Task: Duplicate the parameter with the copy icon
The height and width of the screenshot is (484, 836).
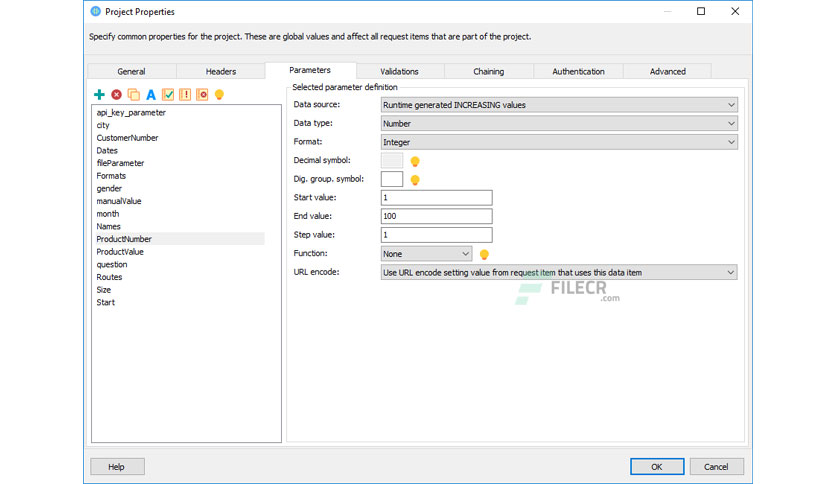Action: coord(133,94)
